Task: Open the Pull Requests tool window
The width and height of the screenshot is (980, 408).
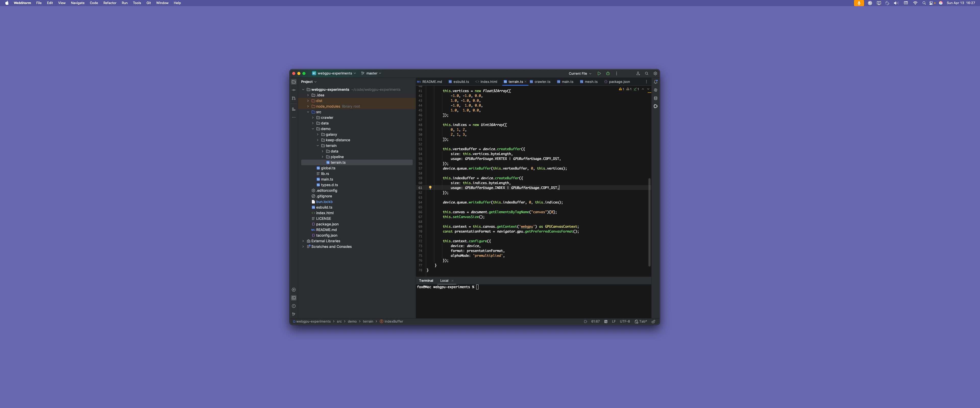Action: coord(294,98)
